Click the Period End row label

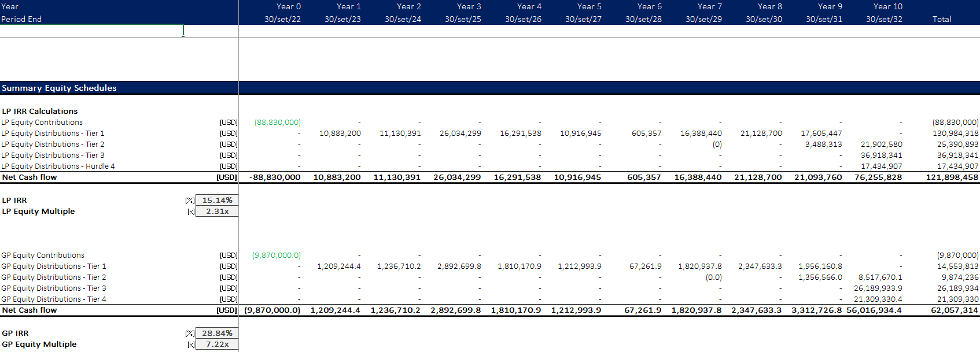tap(21, 19)
